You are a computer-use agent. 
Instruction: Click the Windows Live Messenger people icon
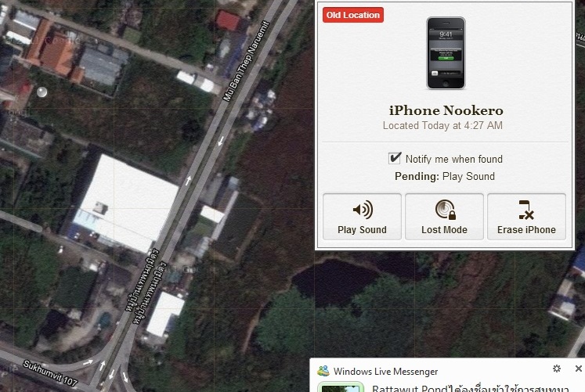click(x=323, y=371)
